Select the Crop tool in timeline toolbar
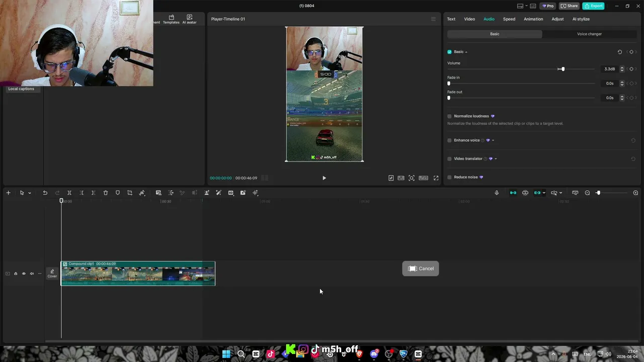The height and width of the screenshot is (362, 644). point(130,193)
